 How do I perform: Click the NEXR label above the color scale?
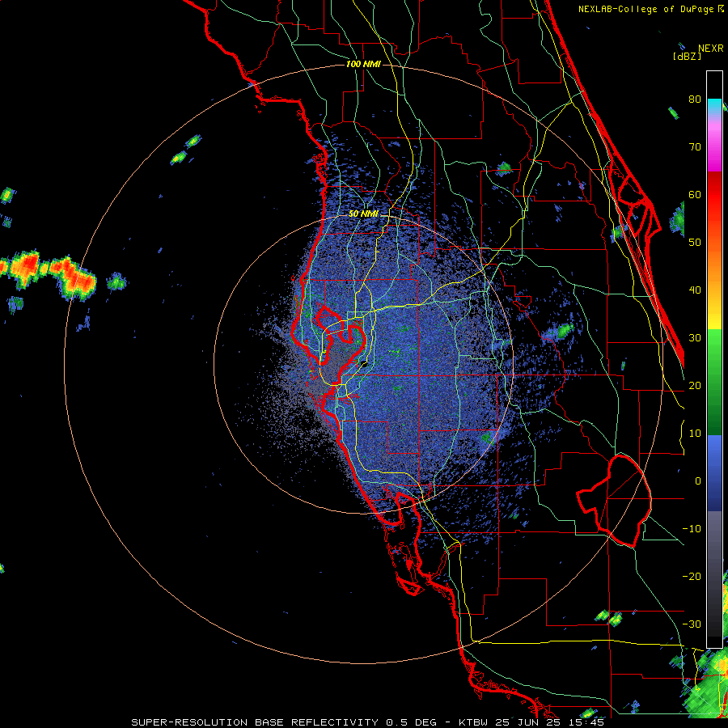pyautogui.click(x=710, y=48)
